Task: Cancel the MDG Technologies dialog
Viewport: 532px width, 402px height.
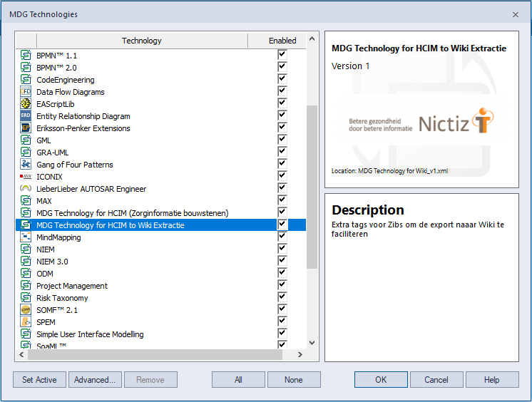Action: 436,380
